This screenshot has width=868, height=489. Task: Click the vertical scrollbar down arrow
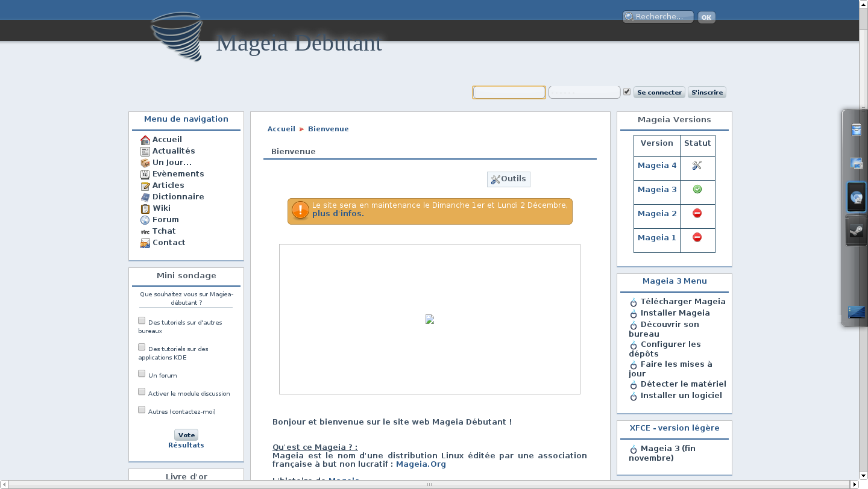(x=863, y=476)
